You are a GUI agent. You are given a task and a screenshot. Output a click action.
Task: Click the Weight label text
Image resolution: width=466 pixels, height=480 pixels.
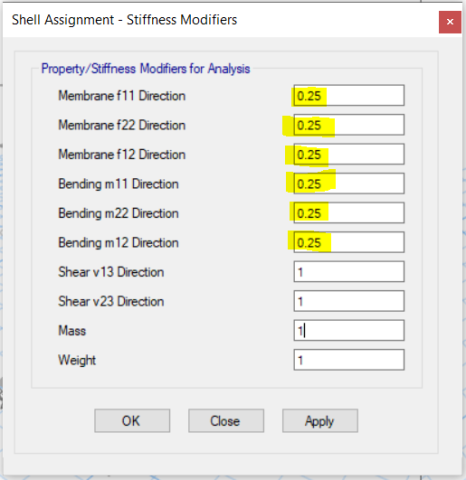tap(77, 360)
